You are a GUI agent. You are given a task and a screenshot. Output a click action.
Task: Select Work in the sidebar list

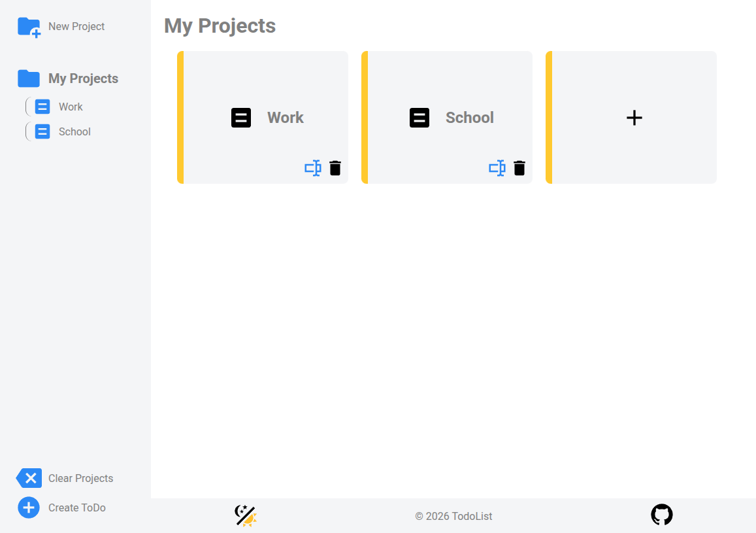coord(71,107)
